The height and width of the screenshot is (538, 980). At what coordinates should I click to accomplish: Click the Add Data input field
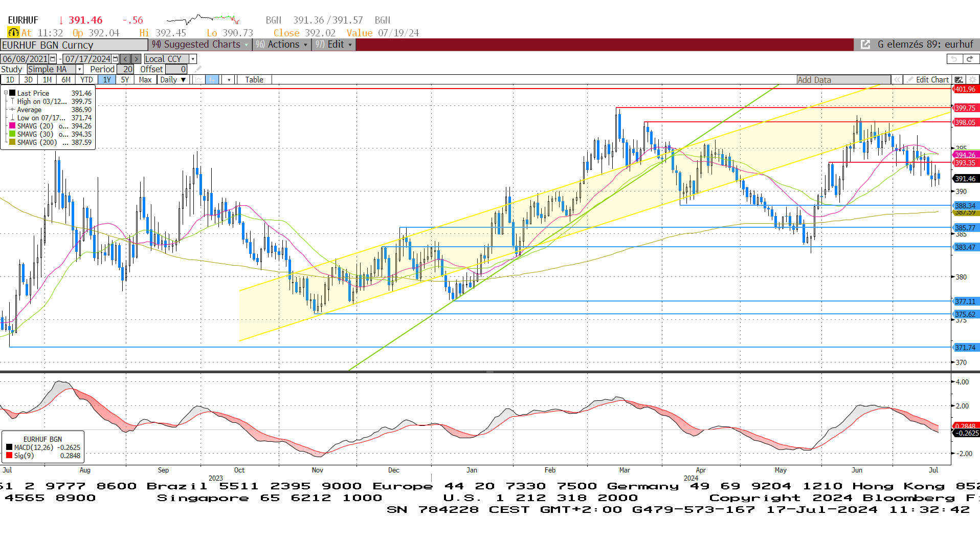(x=843, y=80)
